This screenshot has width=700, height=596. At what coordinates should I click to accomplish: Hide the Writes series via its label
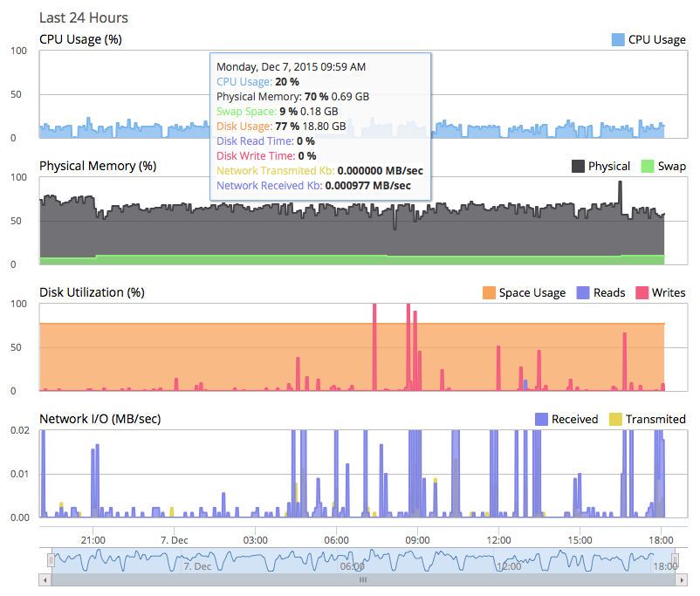668,292
